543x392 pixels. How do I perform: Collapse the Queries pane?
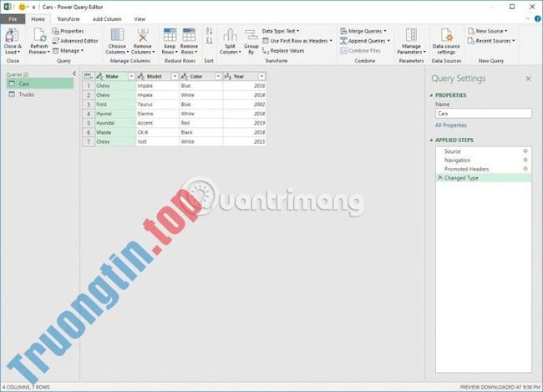pos(74,74)
